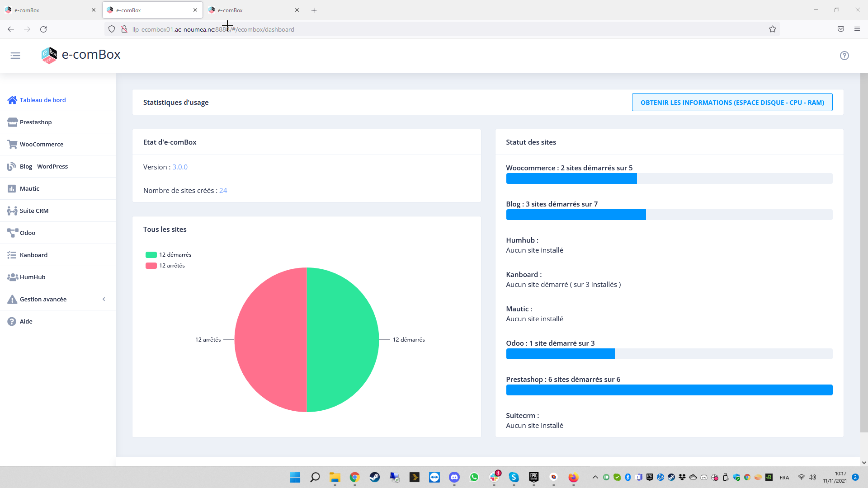Toggle '12 arrêtés' legend entry
This screenshot has height=488, width=868.
coord(165,266)
